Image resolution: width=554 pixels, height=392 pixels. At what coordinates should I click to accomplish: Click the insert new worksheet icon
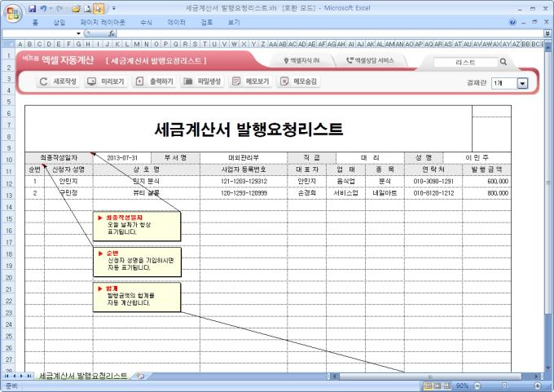pos(140,376)
